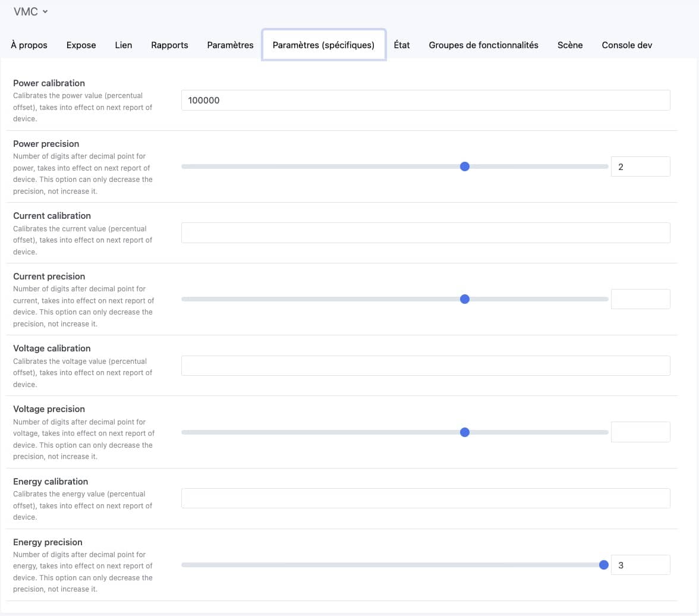This screenshot has width=699, height=616.
Task: Select the Scène tab
Action: pos(570,45)
